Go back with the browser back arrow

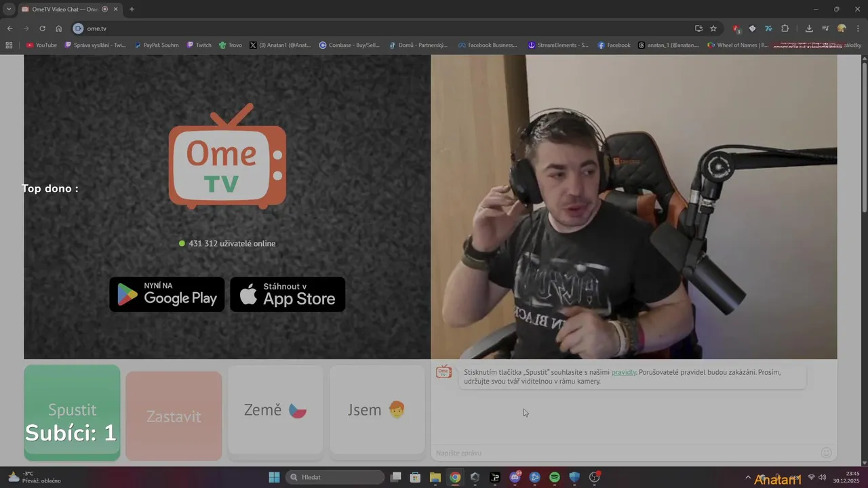pyautogui.click(x=9, y=28)
